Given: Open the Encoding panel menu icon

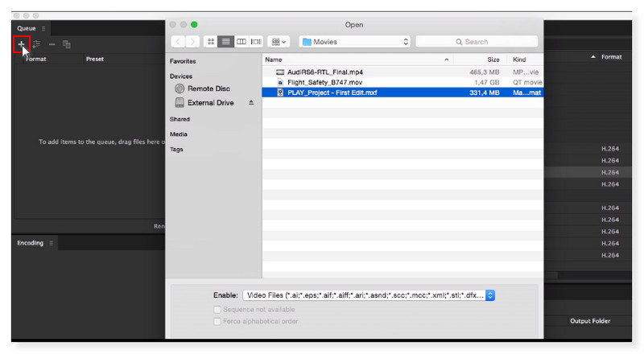Looking at the screenshot, I should [51, 243].
